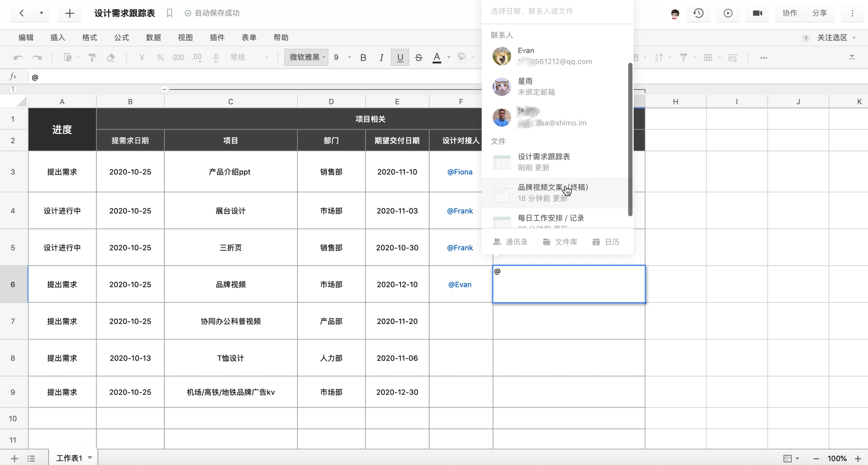This screenshot has width=868, height=465.
Task: Open the 表单 menu
Action: (249, 38)
